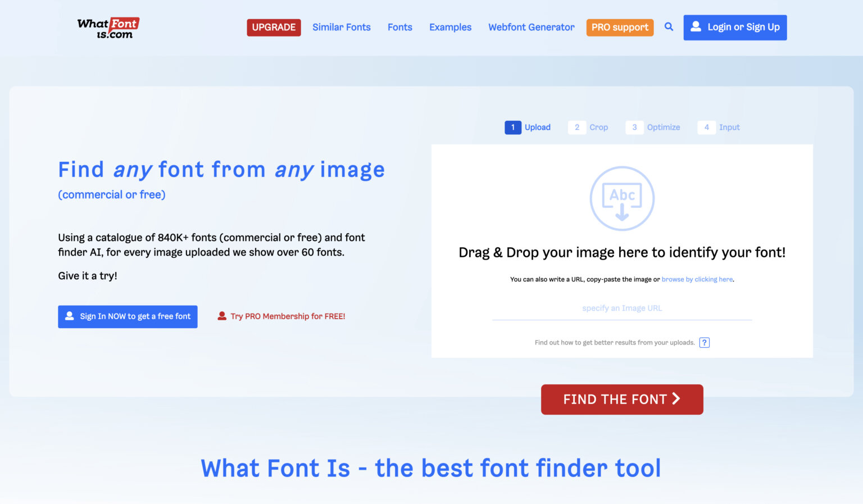The image size is (863, 504).
Task: Open the Examples page
Action: click(x=450, y=27)
